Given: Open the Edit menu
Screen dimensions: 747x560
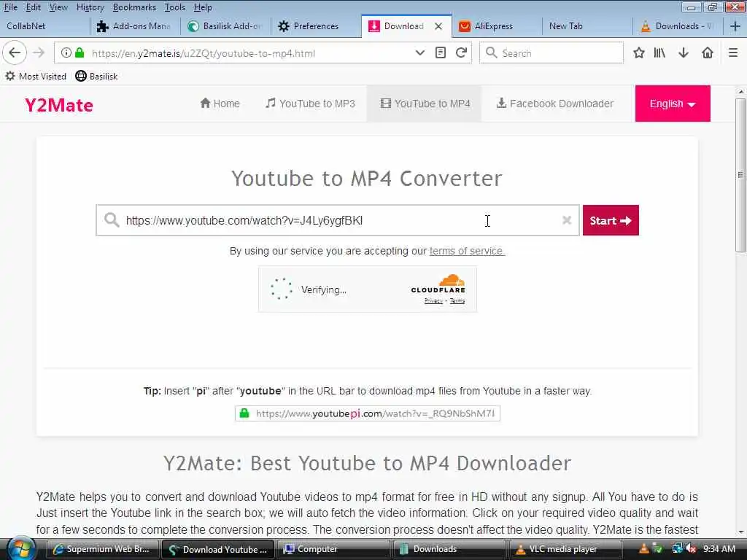Looking at the screenshot, I should click(x=34, y=7).
